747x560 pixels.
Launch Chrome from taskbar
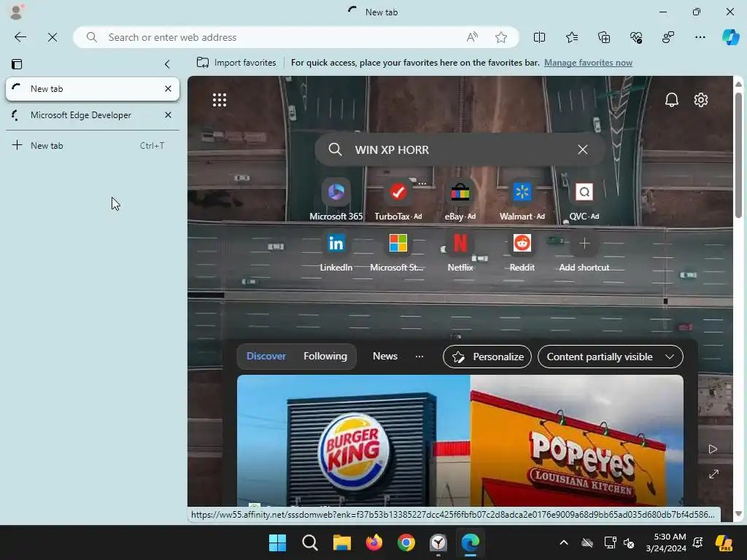[406, 542]
